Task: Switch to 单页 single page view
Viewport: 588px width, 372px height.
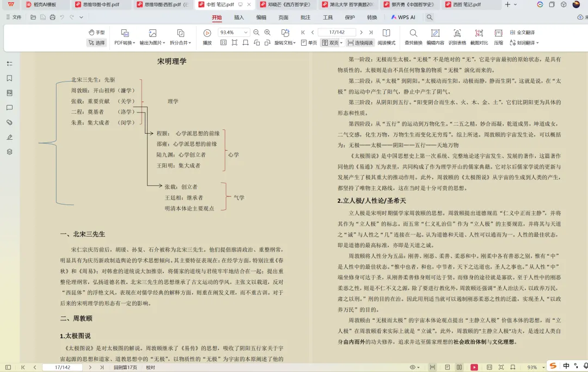Action: 309,43
